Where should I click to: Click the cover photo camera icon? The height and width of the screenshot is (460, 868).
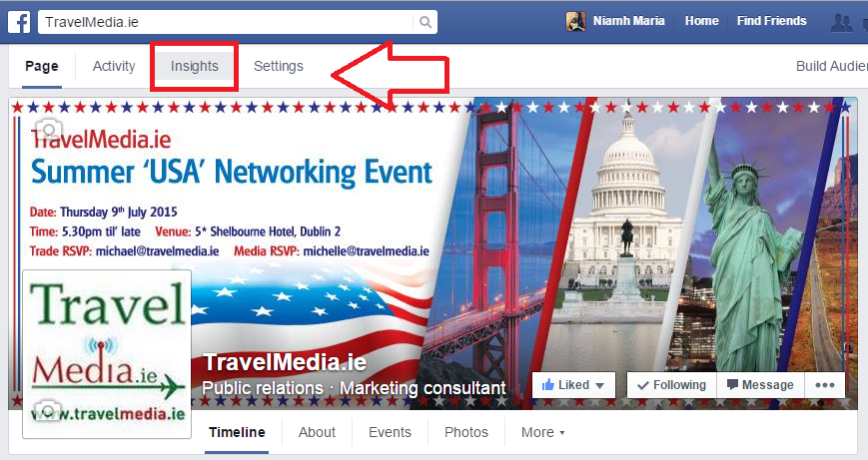pos(49,130)
